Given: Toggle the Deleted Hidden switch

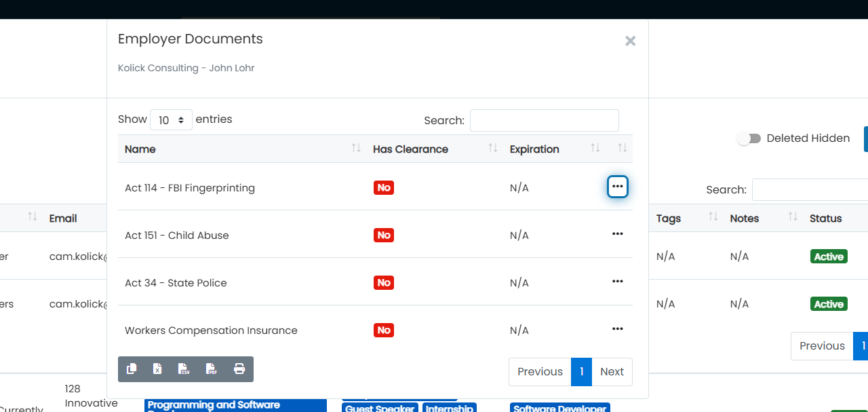Looking at the screenshot, I should point(749,138).
